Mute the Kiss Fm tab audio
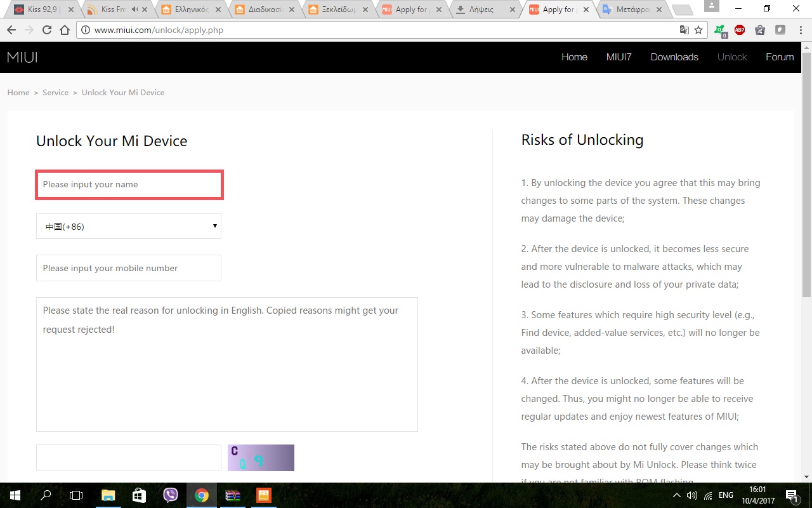Image resolution: width=812 pixels, height=508 pixels. (x=134, y=10)
